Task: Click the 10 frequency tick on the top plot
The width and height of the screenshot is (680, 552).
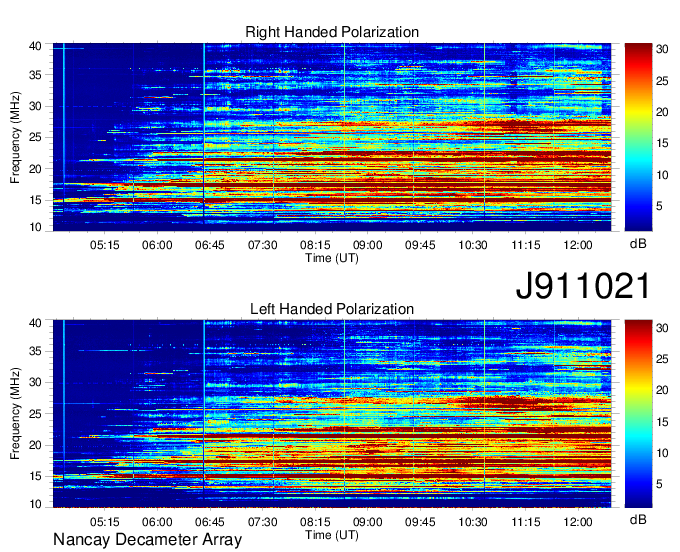Action: click(x=35, y=227)
